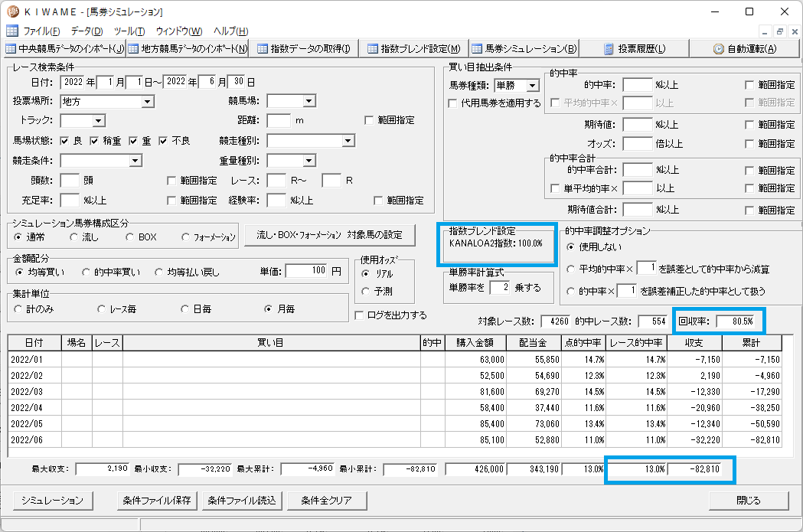Screen dimensions: 803x532
Task: Open 投票履歴 toolbar button
Action: pos(634,49)
